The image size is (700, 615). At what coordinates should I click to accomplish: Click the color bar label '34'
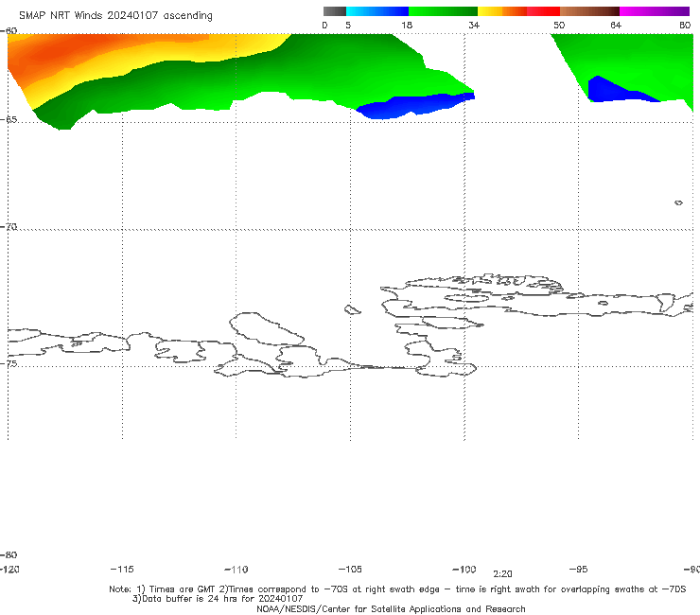pyautogui.click(x=474, y=26)
